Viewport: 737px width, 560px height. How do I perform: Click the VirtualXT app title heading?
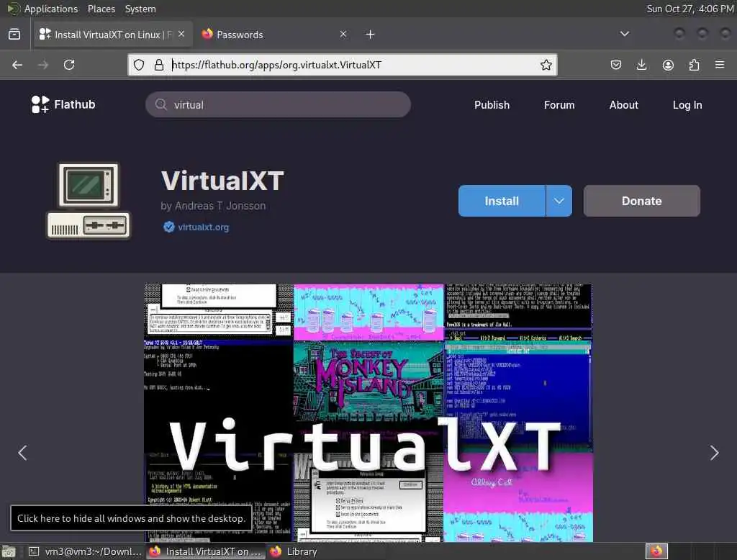coord(222,181)
